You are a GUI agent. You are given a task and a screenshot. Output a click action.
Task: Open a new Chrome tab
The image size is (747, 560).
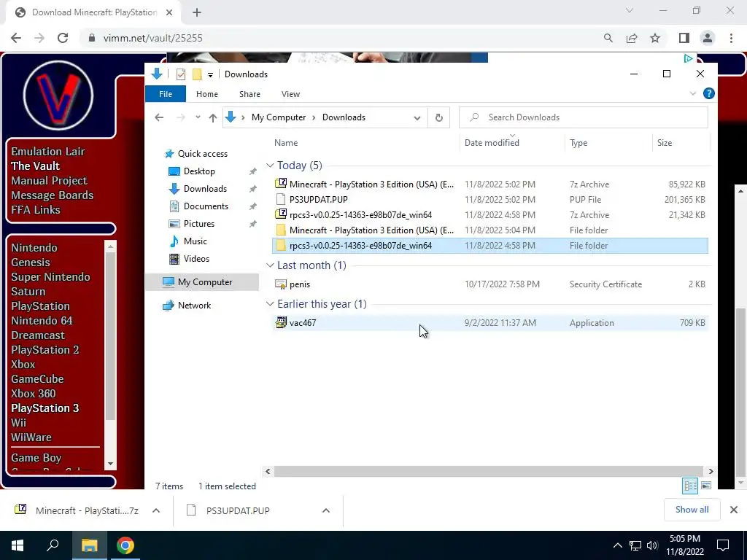tap(197, 12)
